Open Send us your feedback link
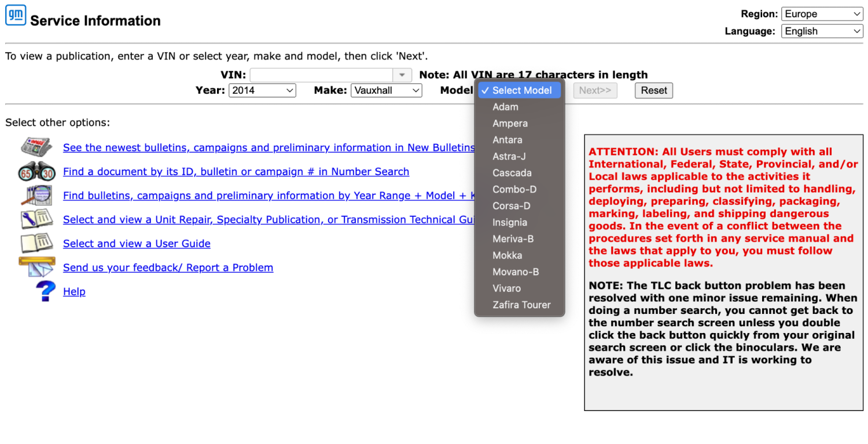Screen dimensions: 868x444 coord(168,268)
